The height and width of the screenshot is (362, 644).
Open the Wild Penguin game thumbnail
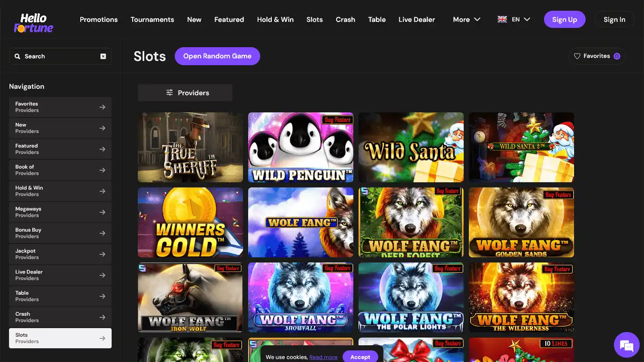(x=301, y=148)
